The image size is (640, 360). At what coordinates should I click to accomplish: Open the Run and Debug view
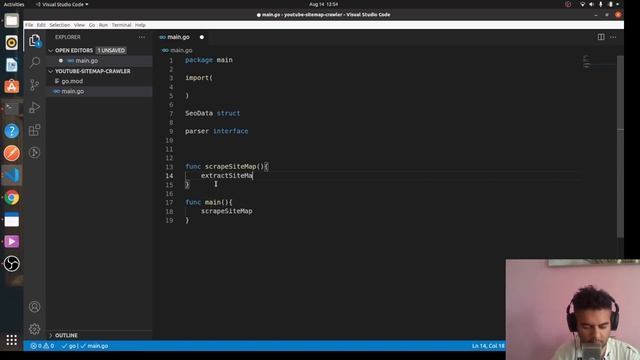pyautogui.click(x=35, y=107)
